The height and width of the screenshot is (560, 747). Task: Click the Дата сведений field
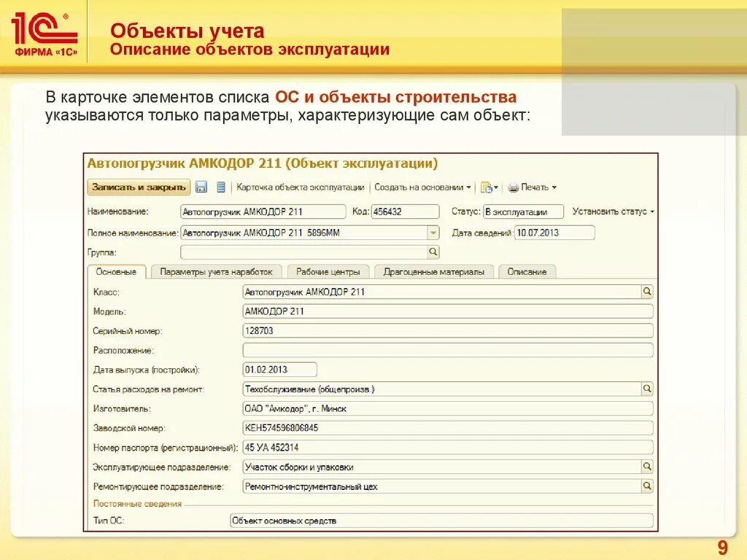click(554, 233)
